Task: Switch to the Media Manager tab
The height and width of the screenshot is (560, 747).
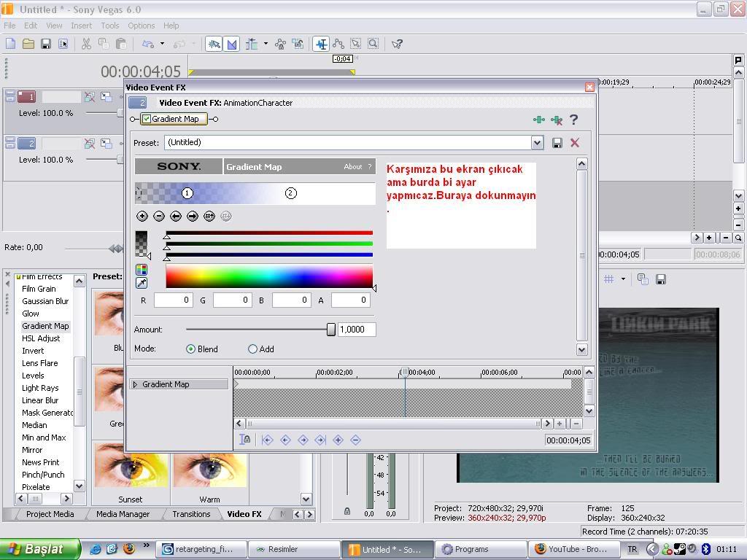Action: click(123, 514)
